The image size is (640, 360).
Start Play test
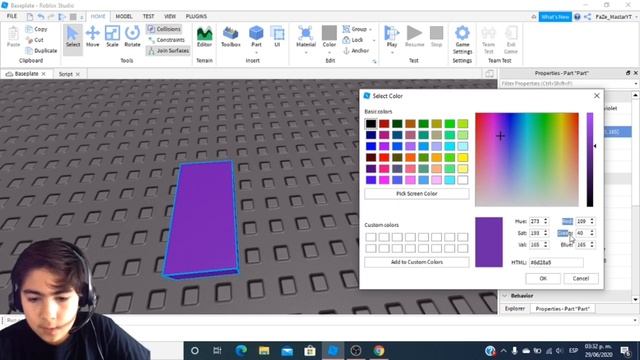tap(392, 37)
